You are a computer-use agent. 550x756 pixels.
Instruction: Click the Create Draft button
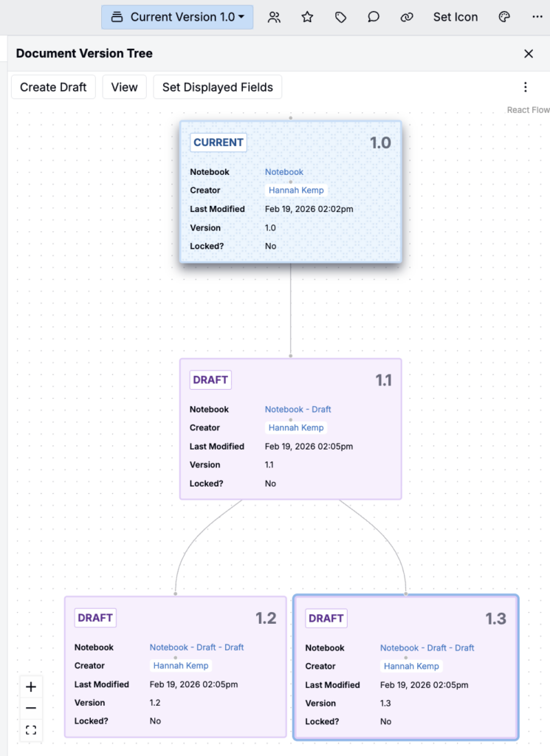coord(53,87)
